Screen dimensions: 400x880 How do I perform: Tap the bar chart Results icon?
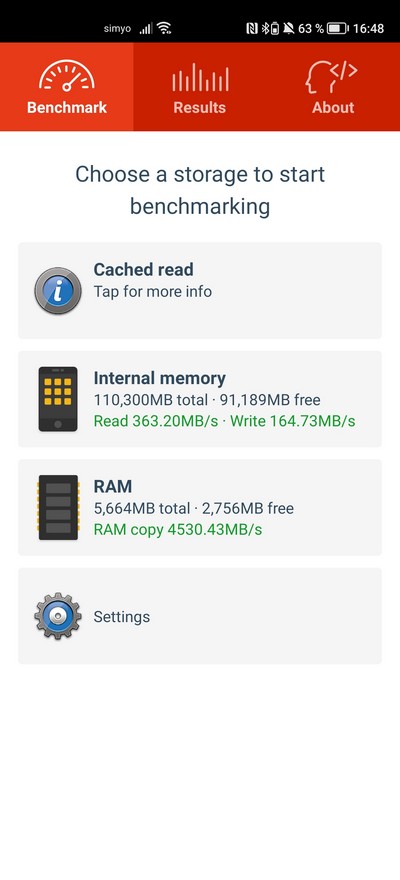(200, 77)
